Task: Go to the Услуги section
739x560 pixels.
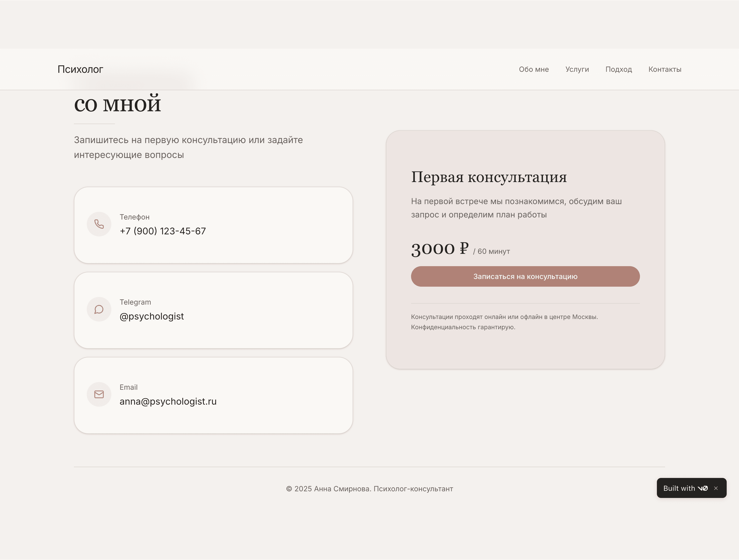Action: coord(577,69)
